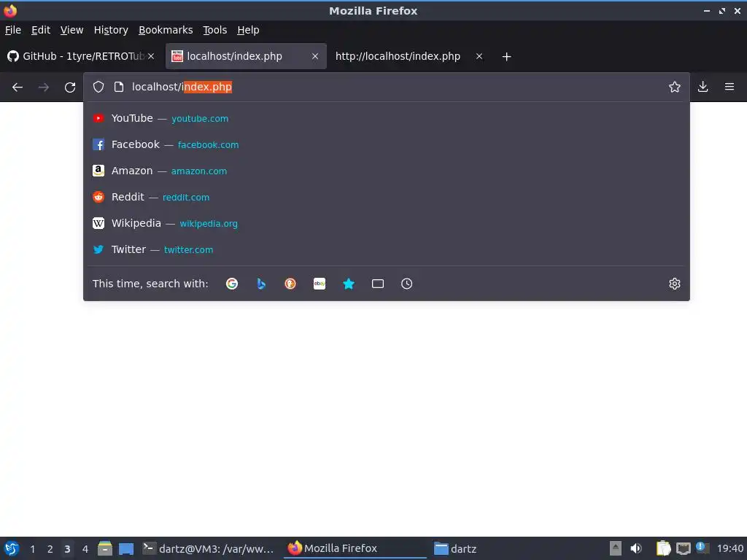747x560 pixels.
Task: Go back to the previous page
Action: (x=18, y=87)
